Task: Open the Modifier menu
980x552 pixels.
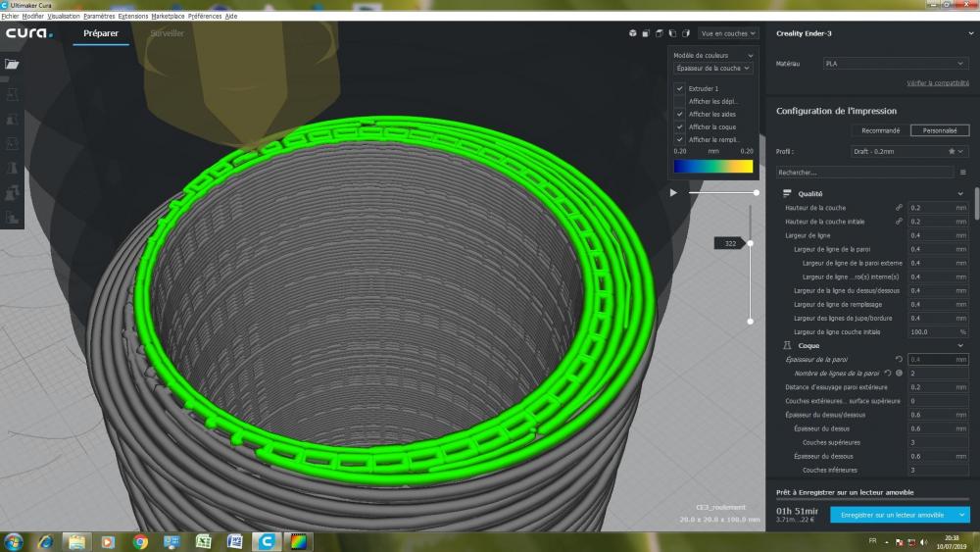Action: [32, 17]
